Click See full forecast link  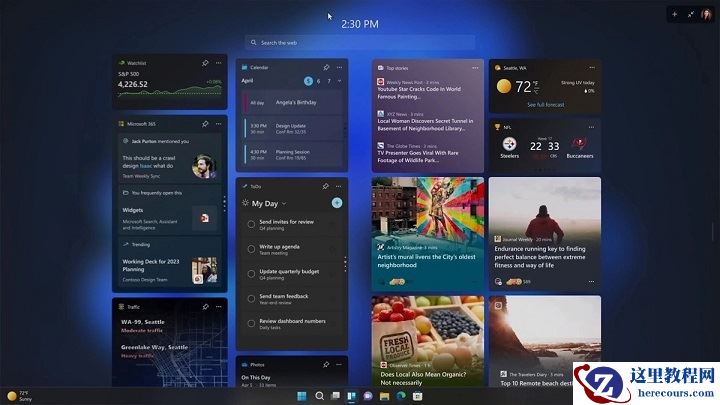coord(546,105)
